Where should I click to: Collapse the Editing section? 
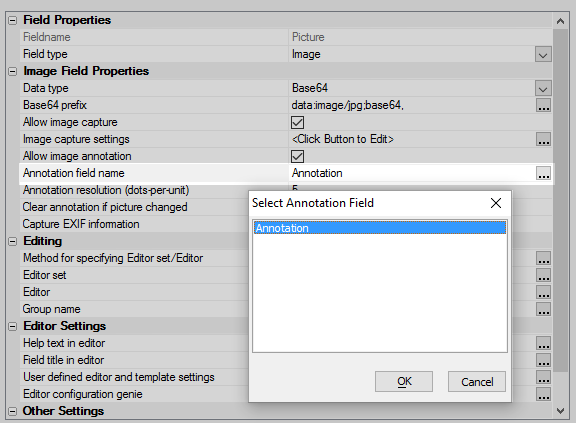pyautogui.click(x=12, y=241)
